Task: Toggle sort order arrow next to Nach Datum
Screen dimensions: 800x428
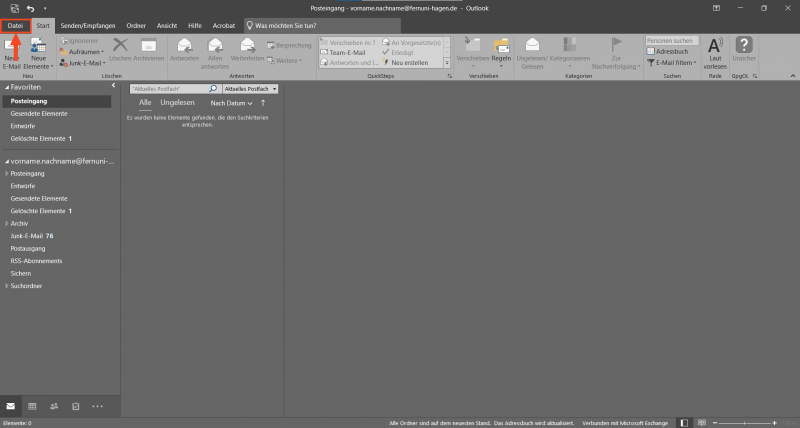Action: 263,103
